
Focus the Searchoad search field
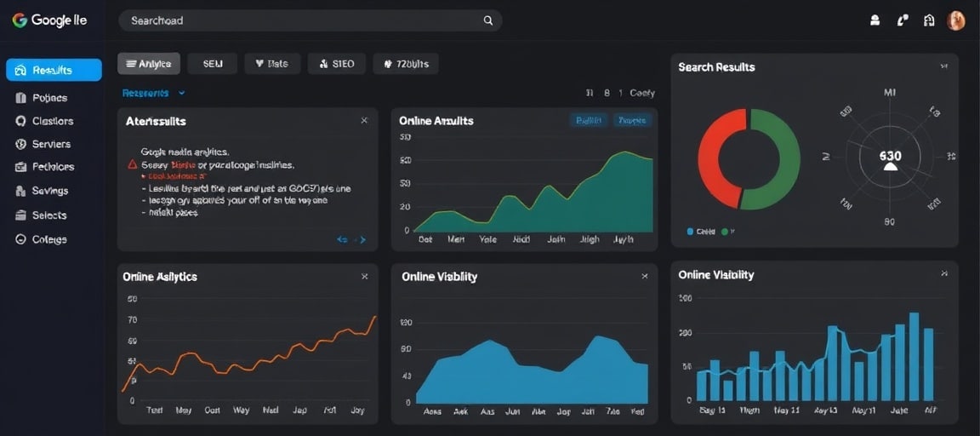point(310,20)
